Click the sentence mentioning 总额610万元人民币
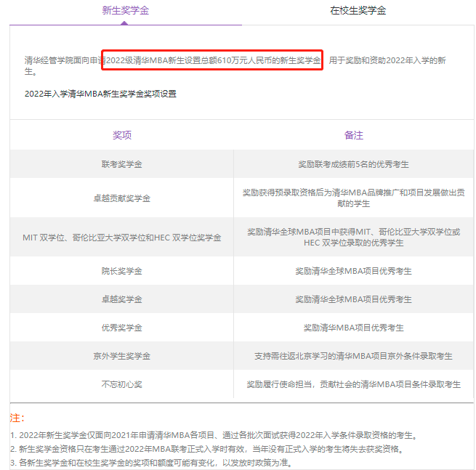The height and width of the screenshot is (470, 476). click(235, 65)
